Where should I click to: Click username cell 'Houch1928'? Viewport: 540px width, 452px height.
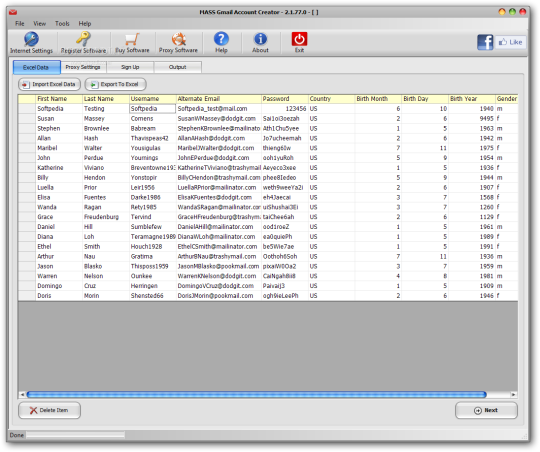153,247
